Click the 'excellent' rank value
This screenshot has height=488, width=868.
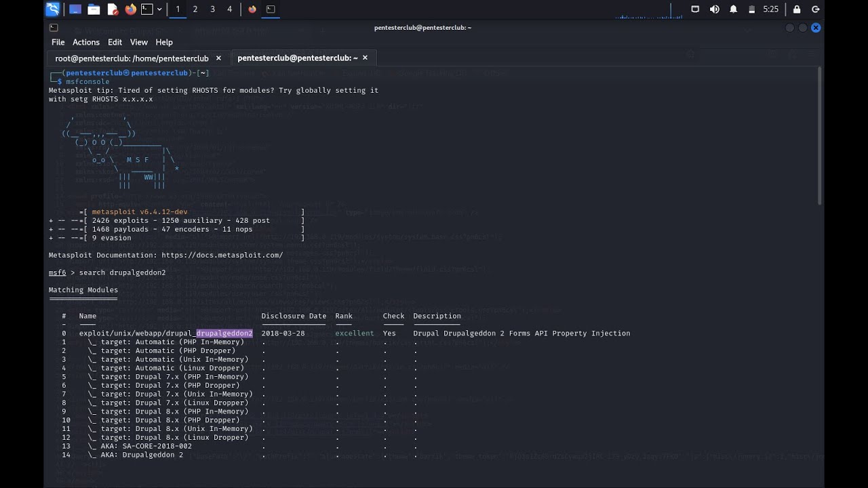pos(355,333)
